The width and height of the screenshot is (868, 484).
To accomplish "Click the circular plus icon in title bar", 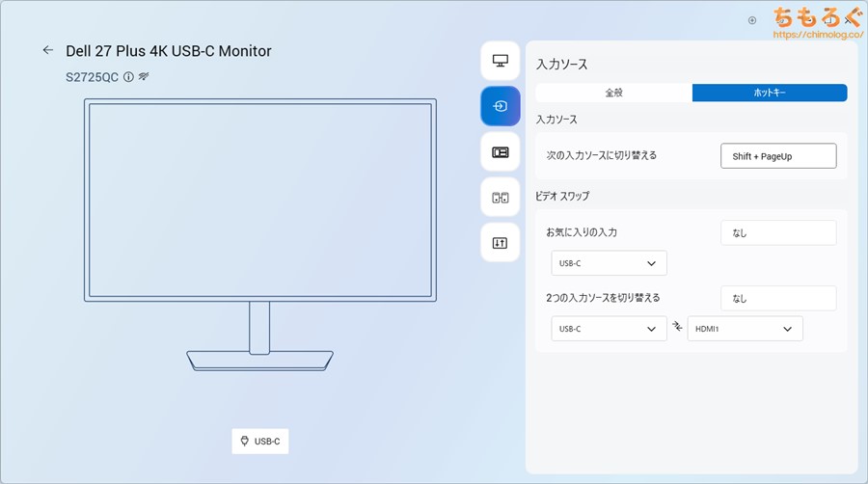I will [752, 19].
